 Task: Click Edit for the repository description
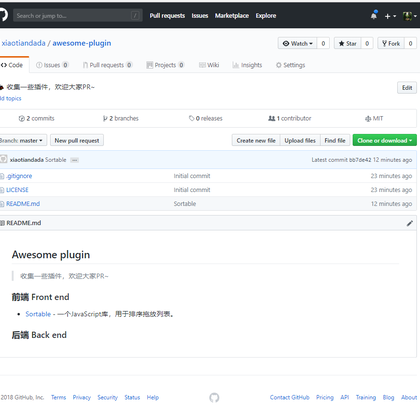pyautogui.click(x=407, y=88)
